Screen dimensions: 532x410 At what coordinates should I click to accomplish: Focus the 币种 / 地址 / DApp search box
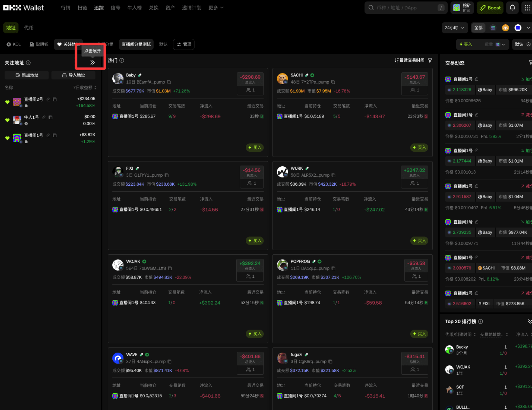pyautogui.click(x=406, y=8)
